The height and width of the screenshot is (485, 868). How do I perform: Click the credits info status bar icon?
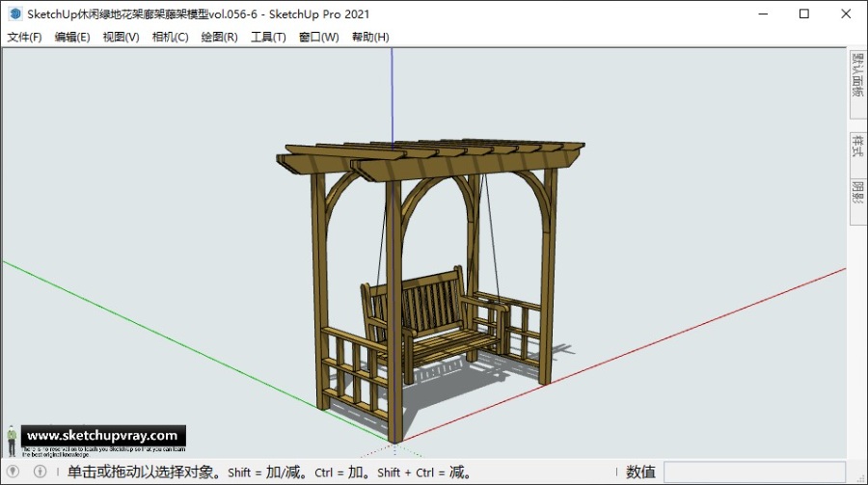pos(40,472)
